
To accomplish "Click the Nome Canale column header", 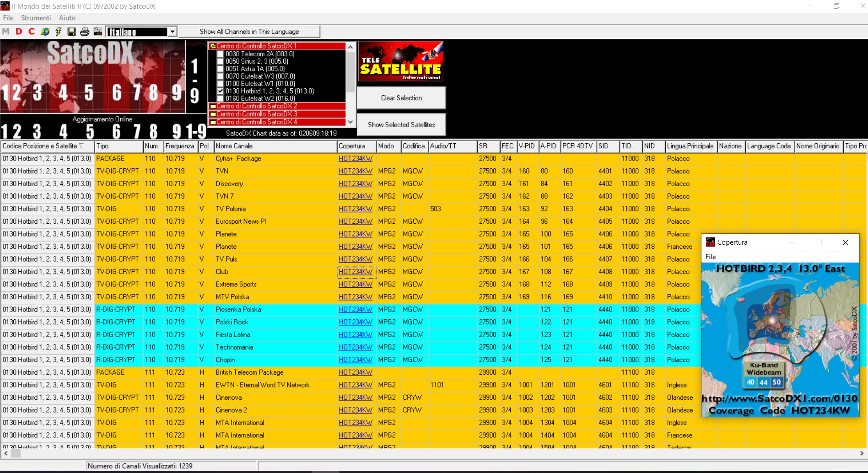I will pos(275,146).
